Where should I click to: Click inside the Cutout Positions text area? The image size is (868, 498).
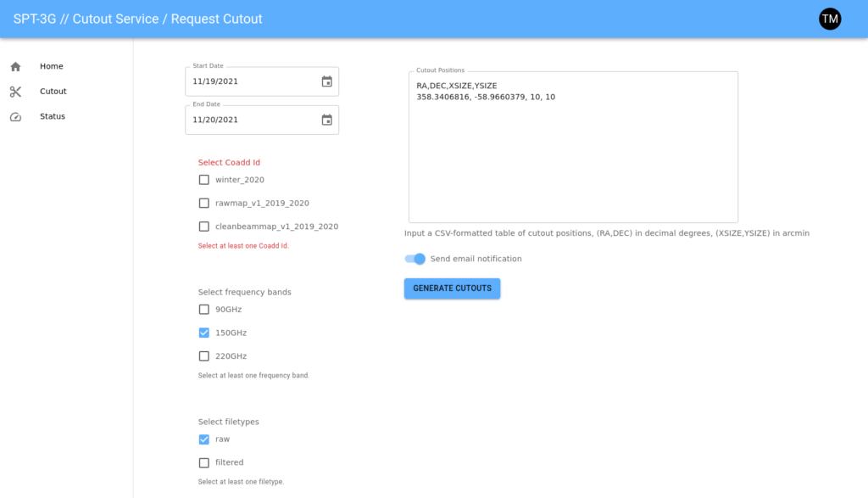[573, 148]
